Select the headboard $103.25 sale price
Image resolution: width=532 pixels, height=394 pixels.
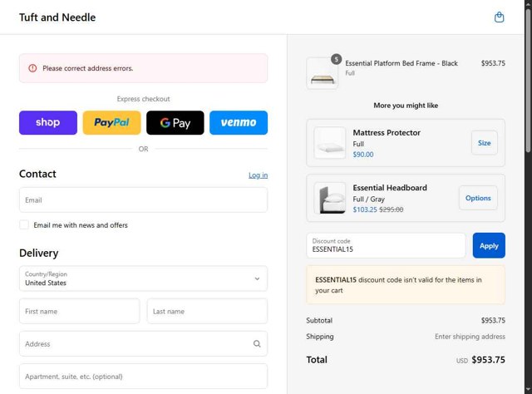pos(365,209)
